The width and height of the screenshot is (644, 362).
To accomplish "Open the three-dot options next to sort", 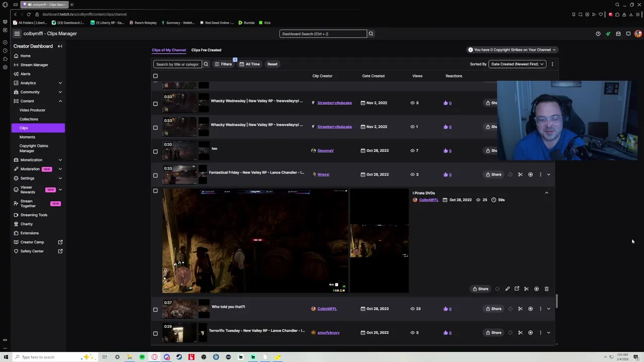I will pyautogui.click(x=552, y=64).
